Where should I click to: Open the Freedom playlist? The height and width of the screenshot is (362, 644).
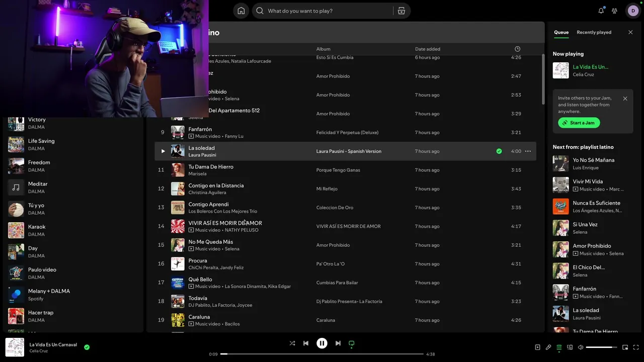click(73, 166)
